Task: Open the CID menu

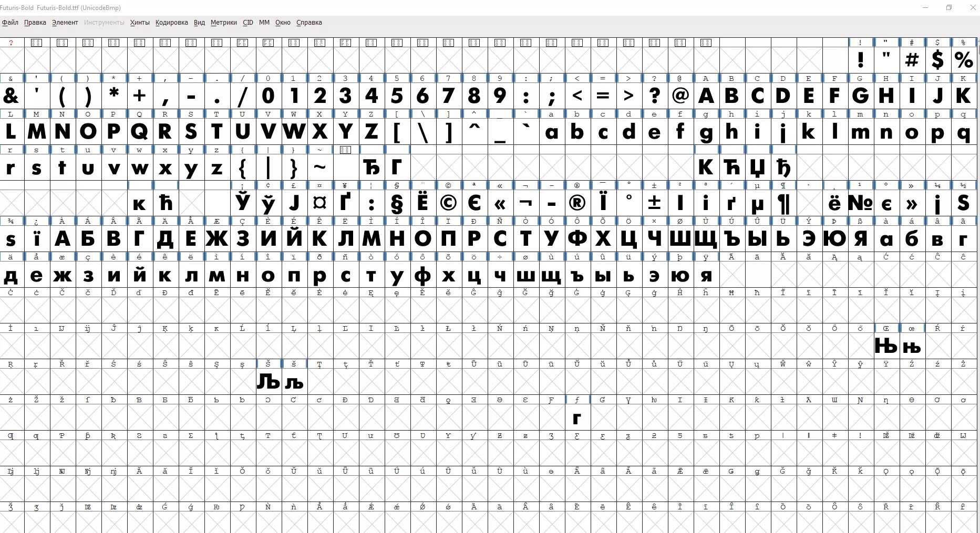Action: [x=248, y=23]
